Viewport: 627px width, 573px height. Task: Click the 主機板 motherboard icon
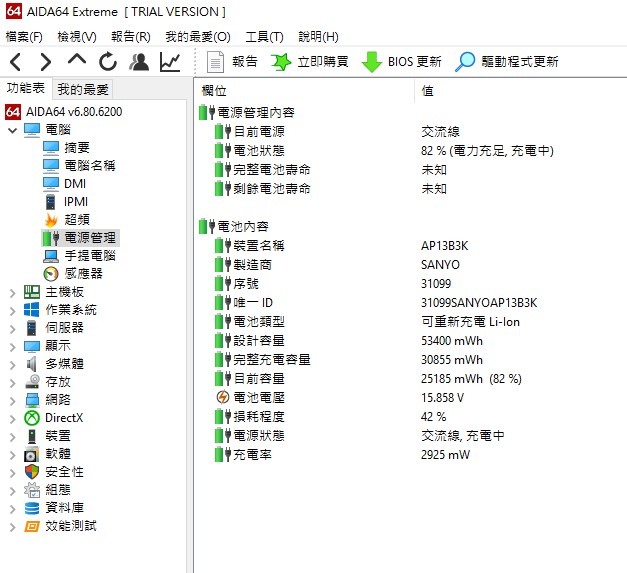pyautogui.click(x=32, y=292)
